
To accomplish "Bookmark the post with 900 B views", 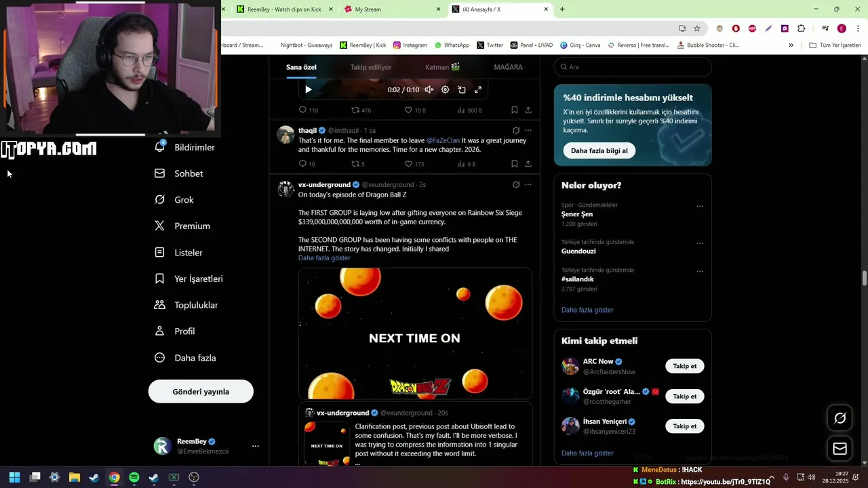I will point(514,110).
